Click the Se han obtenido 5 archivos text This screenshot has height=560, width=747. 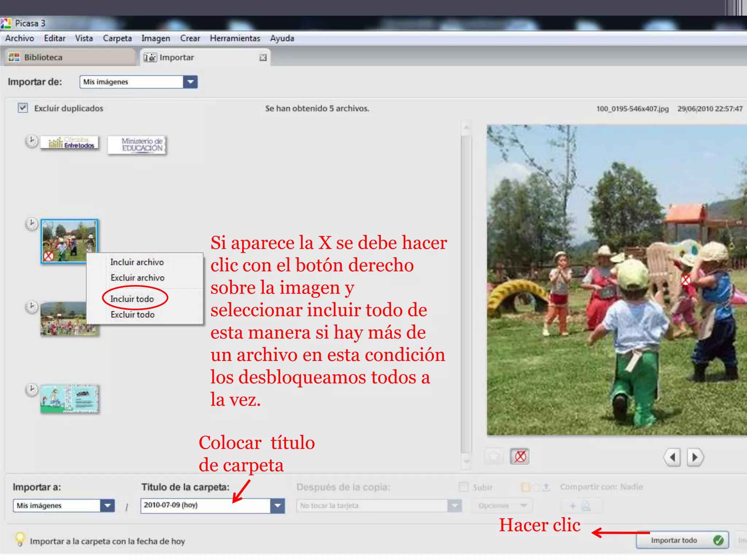tap(317, 108)
